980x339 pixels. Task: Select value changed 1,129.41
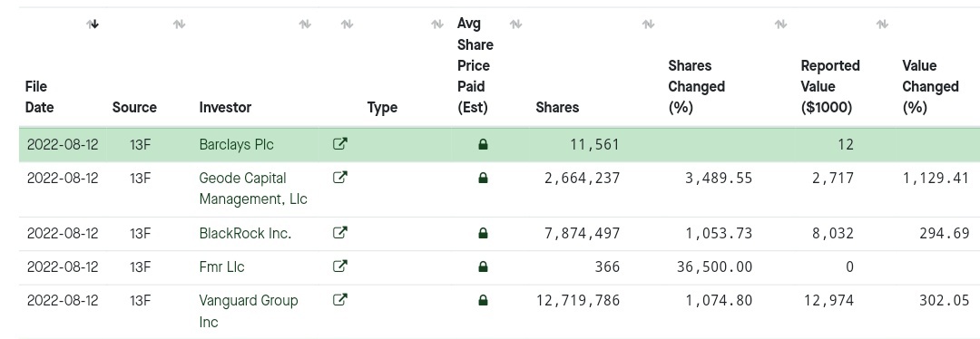point(936,179)
